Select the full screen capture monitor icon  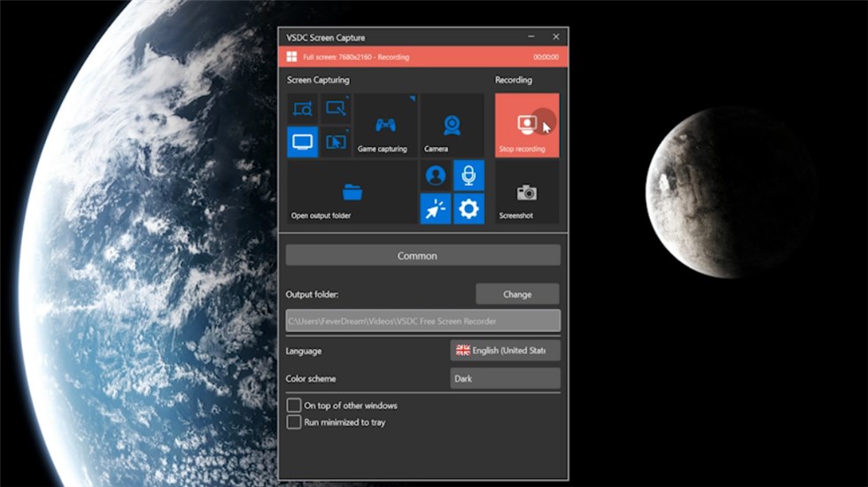[302, 142]
